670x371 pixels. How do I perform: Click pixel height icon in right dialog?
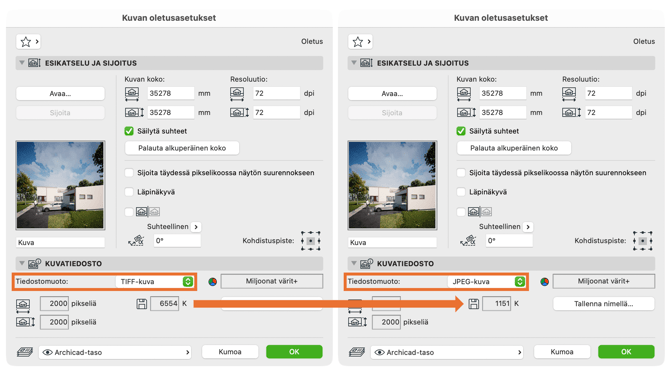click(x=357, y=322)
